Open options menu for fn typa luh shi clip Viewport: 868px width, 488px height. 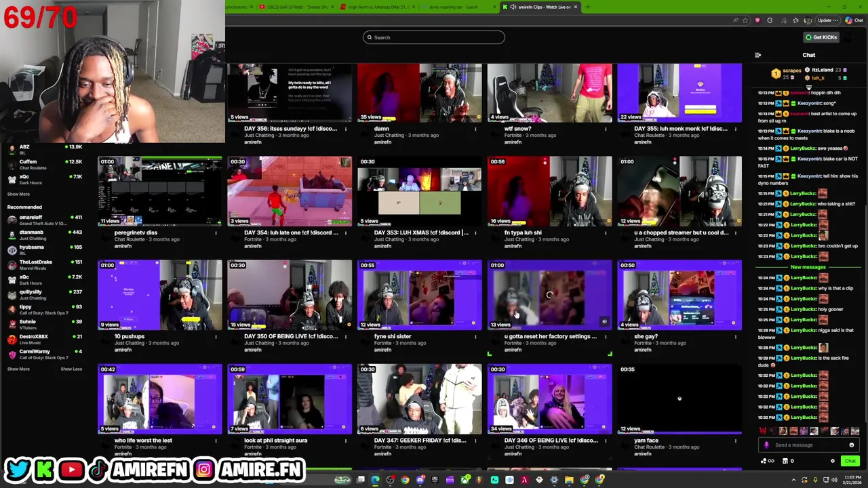[606, 232]
